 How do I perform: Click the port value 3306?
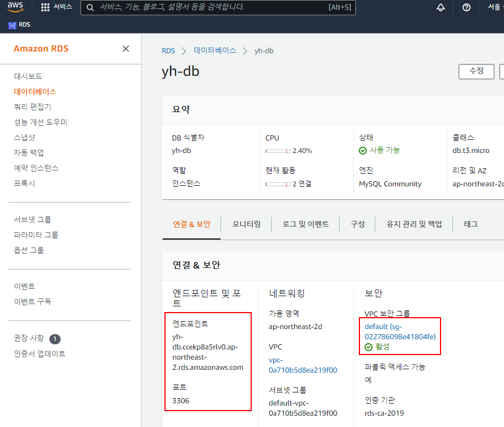pyautogui.click(x=181, y=401)
